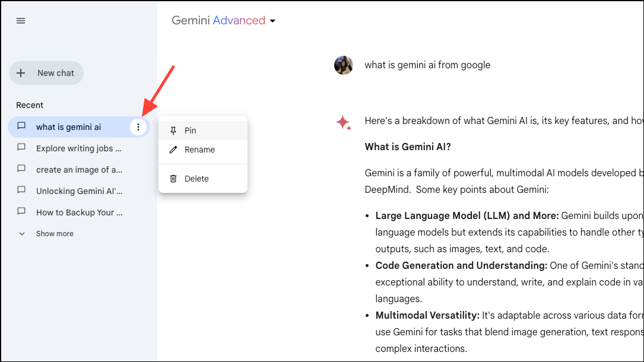
Task: Click the pencil icon beside Rename
Action: coord(173,150)
